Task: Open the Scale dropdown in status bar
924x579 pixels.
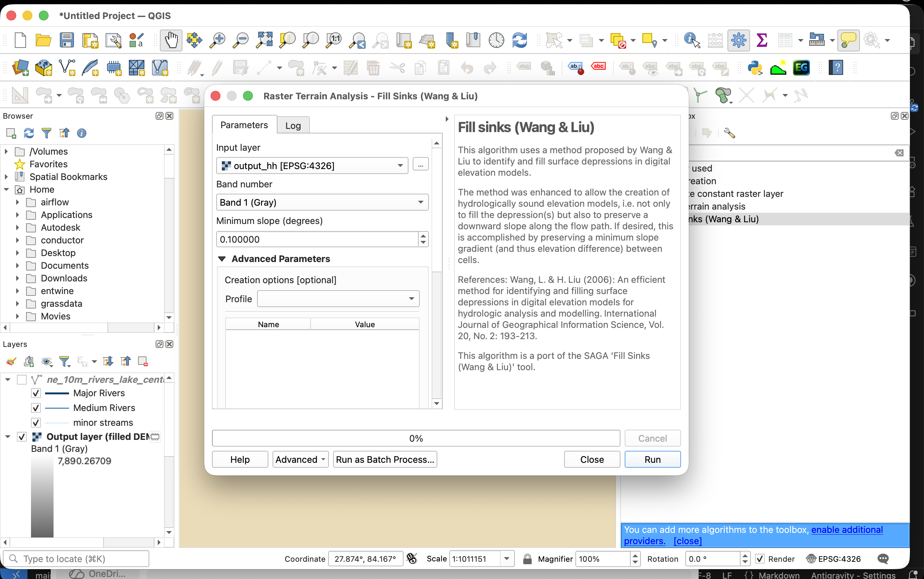Action: 506,559
